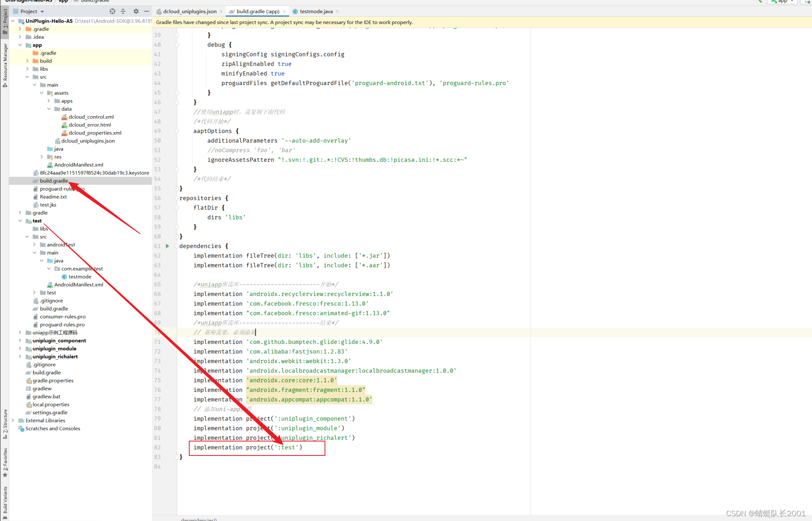Select local.properties file
Viewport: 812px width, 521px height.
tap(51, 404)
